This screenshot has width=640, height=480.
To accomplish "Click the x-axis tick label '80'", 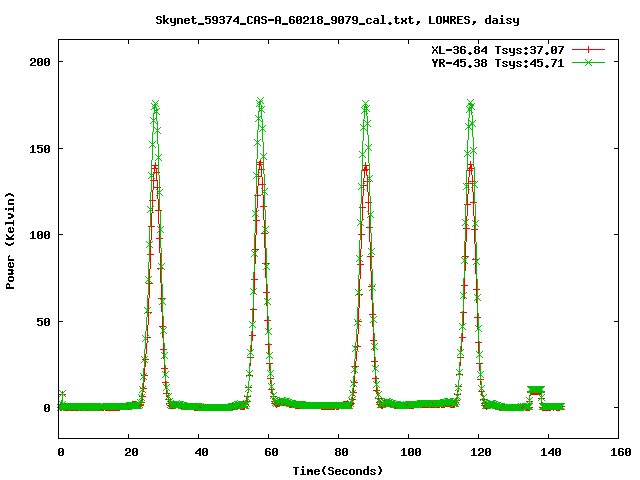I will coord(341,452).
